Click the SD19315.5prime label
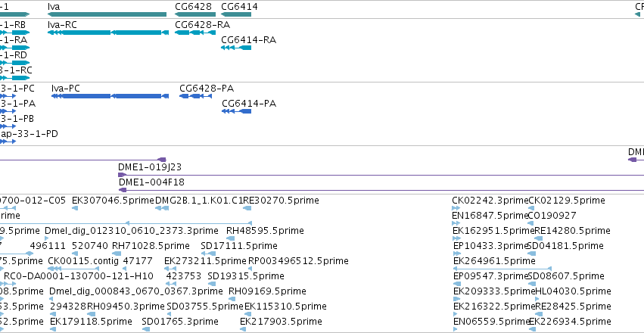 tap(246, 276)
